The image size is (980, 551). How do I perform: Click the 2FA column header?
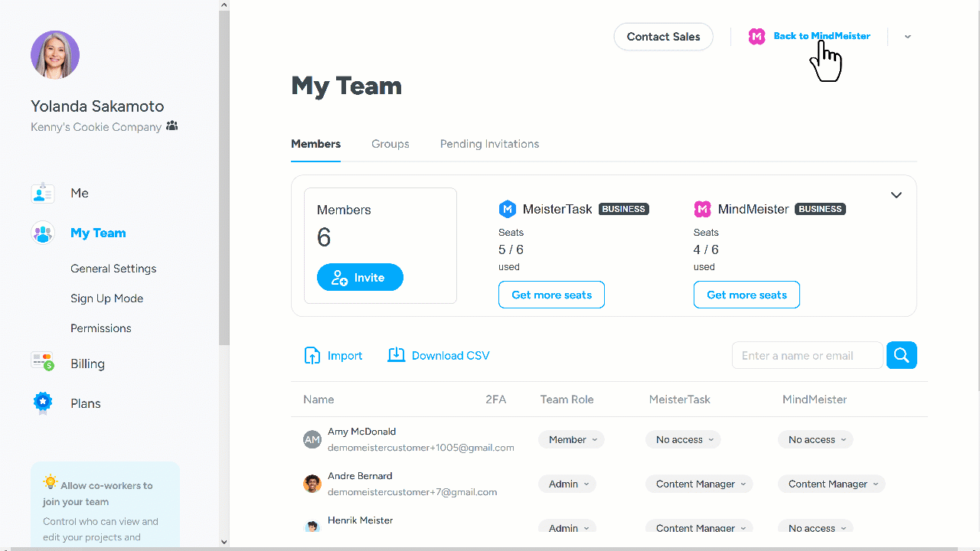[x=496, y=399]
